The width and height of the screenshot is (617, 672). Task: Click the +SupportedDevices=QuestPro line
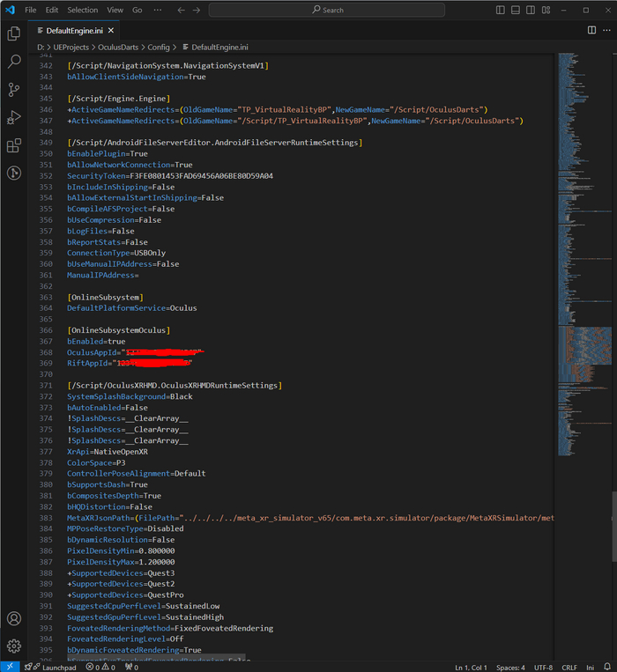point(125,594)
